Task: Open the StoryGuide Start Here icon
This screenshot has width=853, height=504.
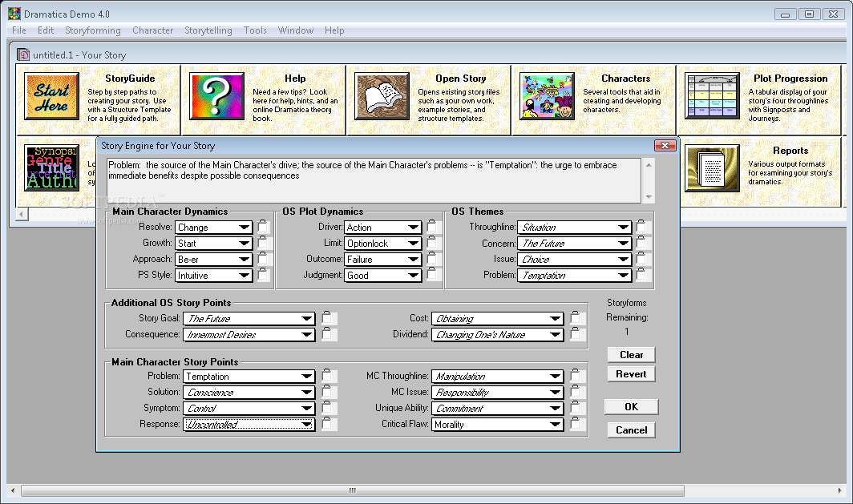Action: pos(51,96)
